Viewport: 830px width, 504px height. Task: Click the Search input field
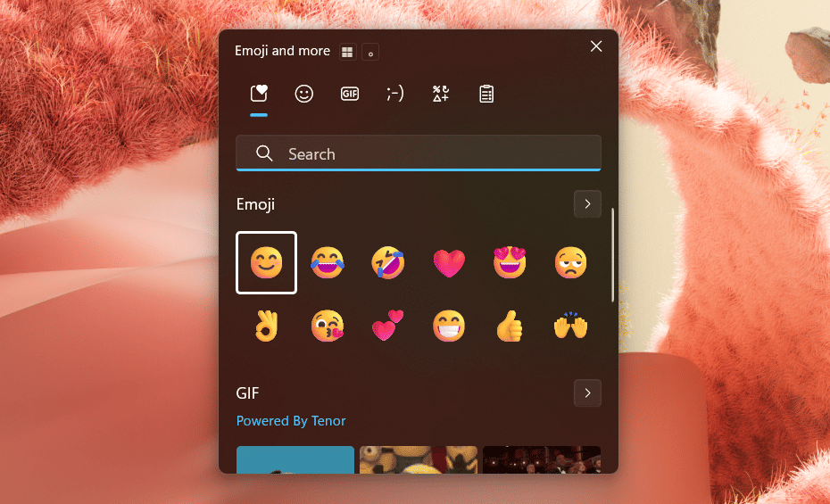coord(419,153)
